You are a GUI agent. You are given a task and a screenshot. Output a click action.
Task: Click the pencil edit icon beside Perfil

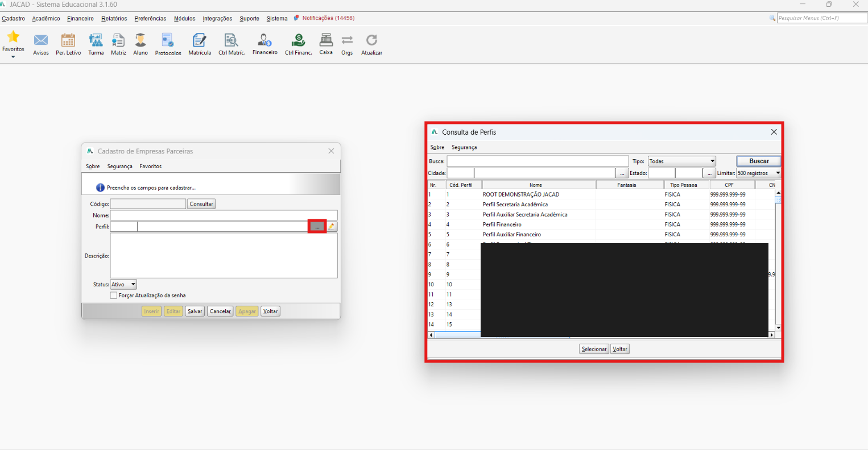tap(332, 227)
